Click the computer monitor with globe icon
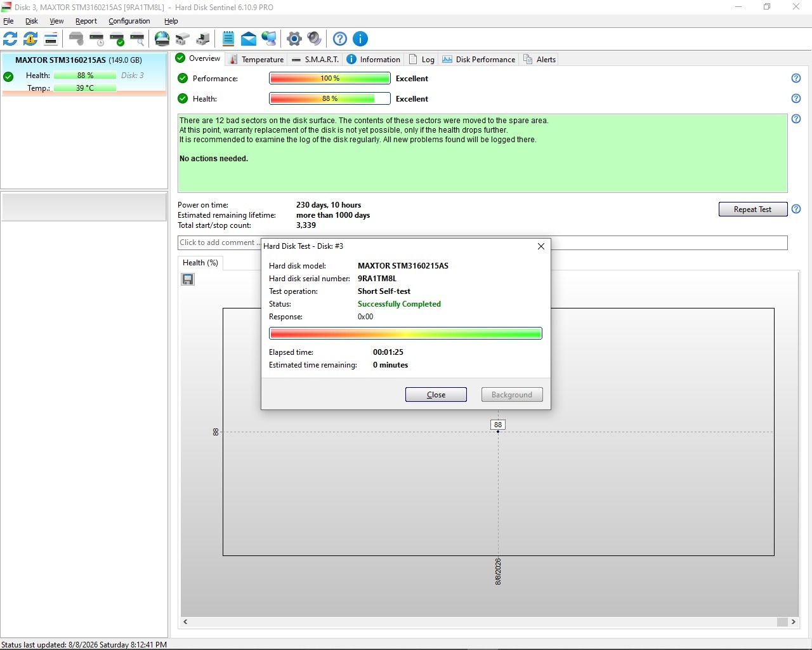 click(269, 39)
